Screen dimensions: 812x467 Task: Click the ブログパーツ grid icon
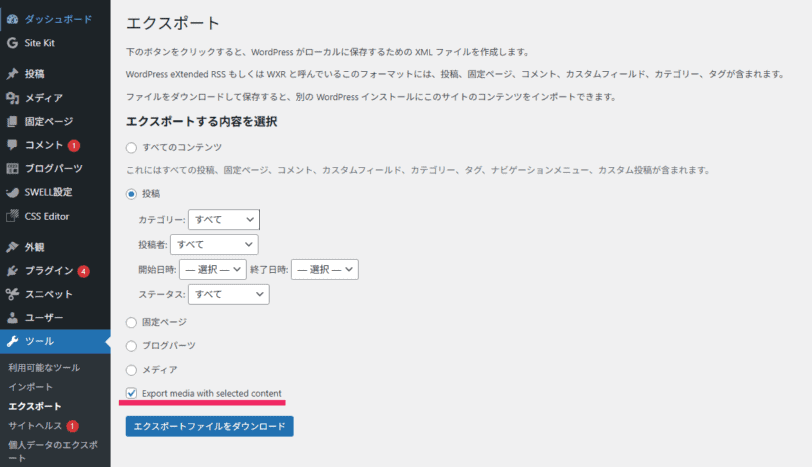(12, 168)
